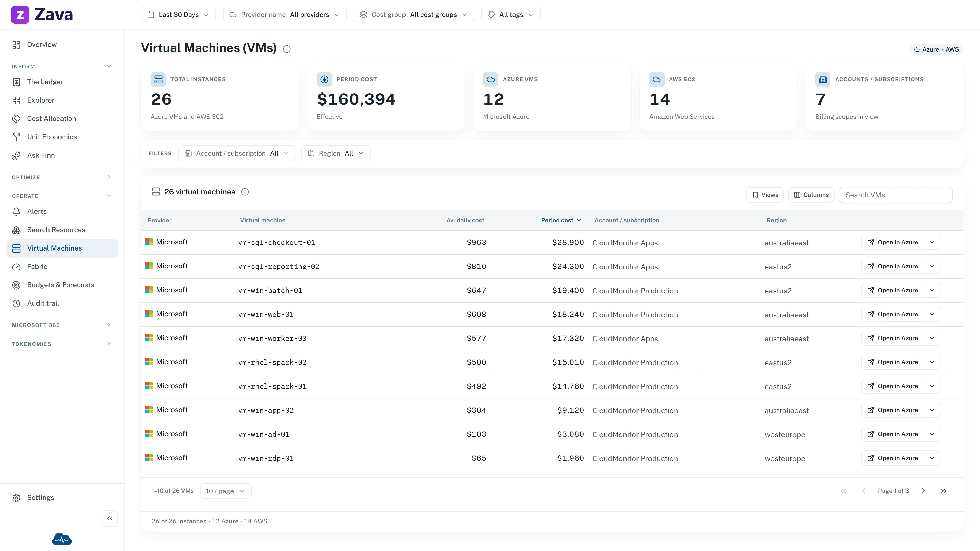Image resolution: width=980 pixels, height=551 pixels.
Task: Click the Region column header
Action: click(x=776, y=221)
